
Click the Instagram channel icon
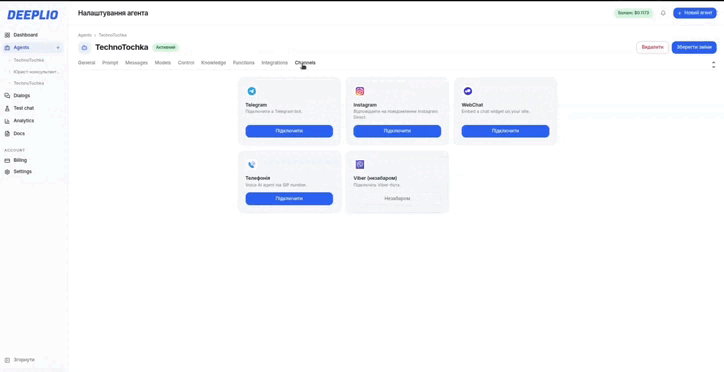pos(360,91)
